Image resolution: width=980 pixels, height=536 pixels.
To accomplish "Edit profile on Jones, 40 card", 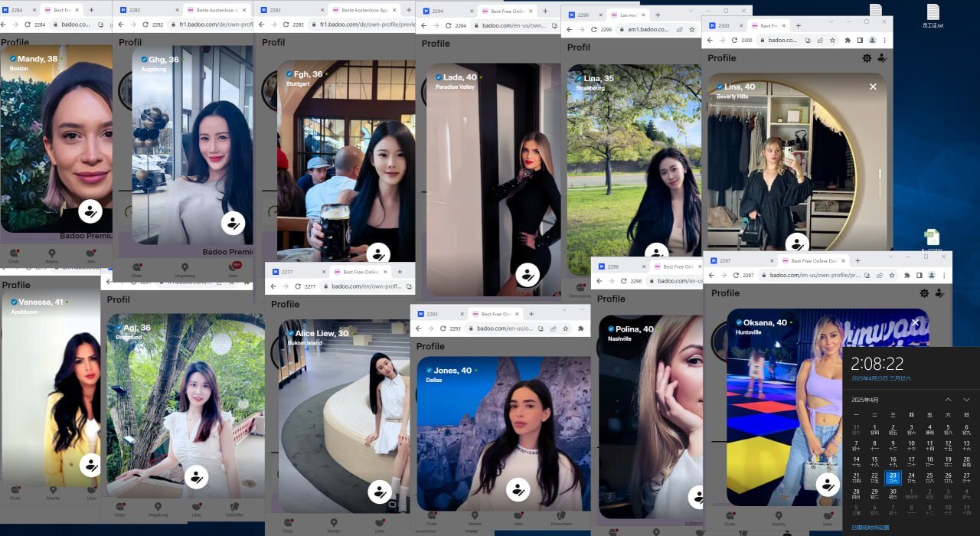I will [518, 489].
